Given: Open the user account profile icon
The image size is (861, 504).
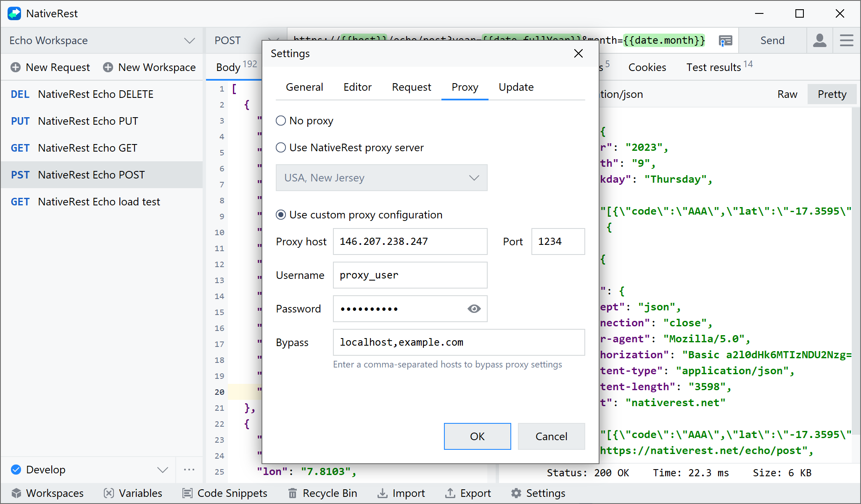Looking at the screenshot, I should (819, 40).
